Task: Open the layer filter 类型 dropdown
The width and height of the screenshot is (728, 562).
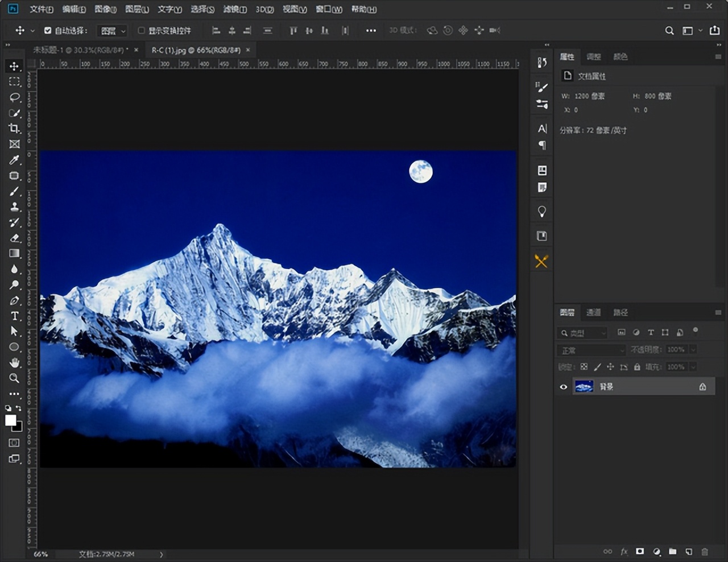Action: (x=582, y=333)
